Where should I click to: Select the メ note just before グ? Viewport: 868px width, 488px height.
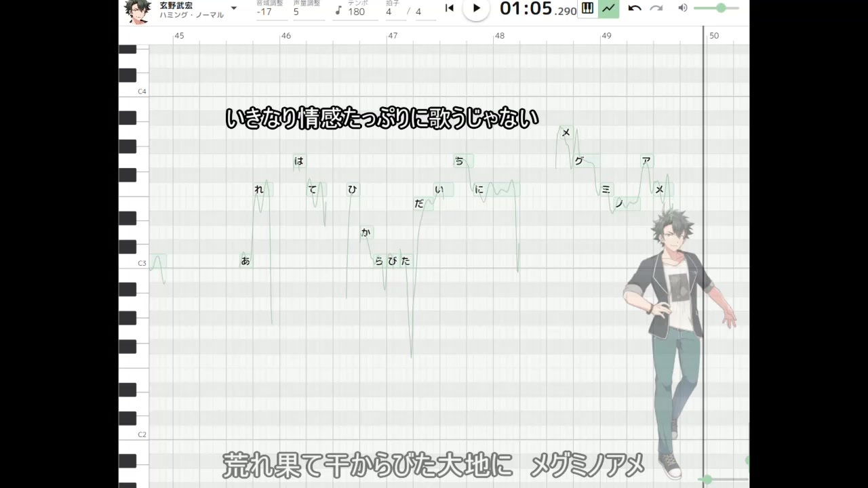(x=566, y=133)
